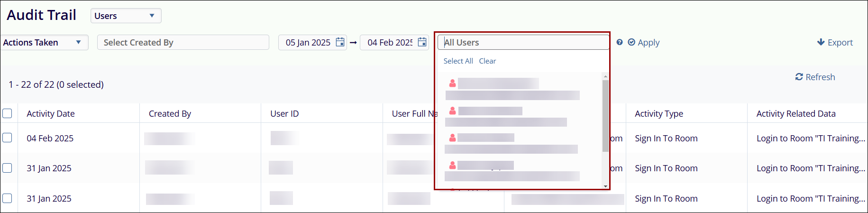The width and height of the screenshot is (868, 213).
Task: Select the first user icon in list
Action: point(452,83)
